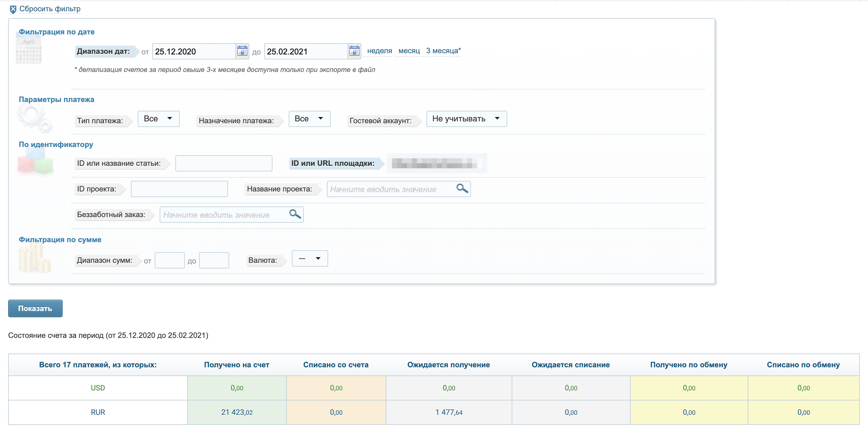
Task: Click the end date field 25.02.2021
Action: click(306, 52)
